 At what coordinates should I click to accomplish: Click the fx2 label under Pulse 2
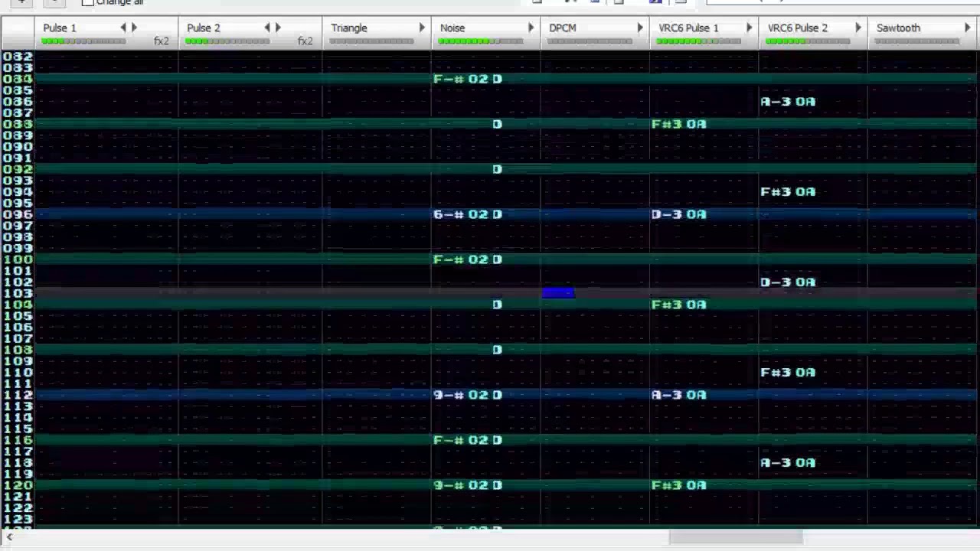pos(305,41)
